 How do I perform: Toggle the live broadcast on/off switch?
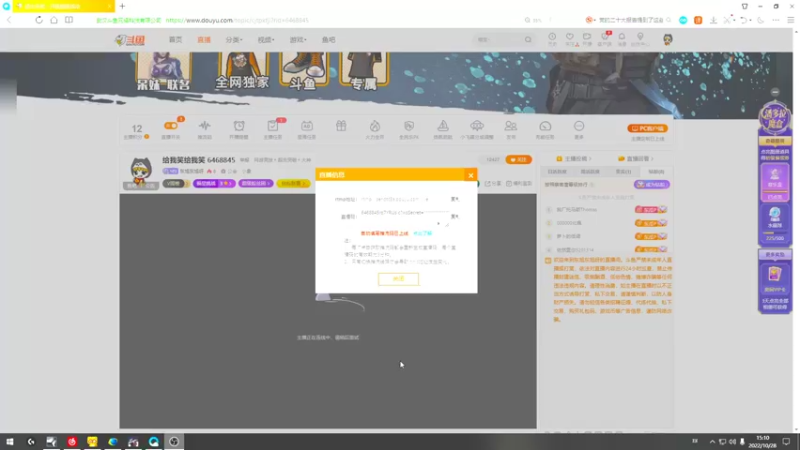[x=171, y=126]
